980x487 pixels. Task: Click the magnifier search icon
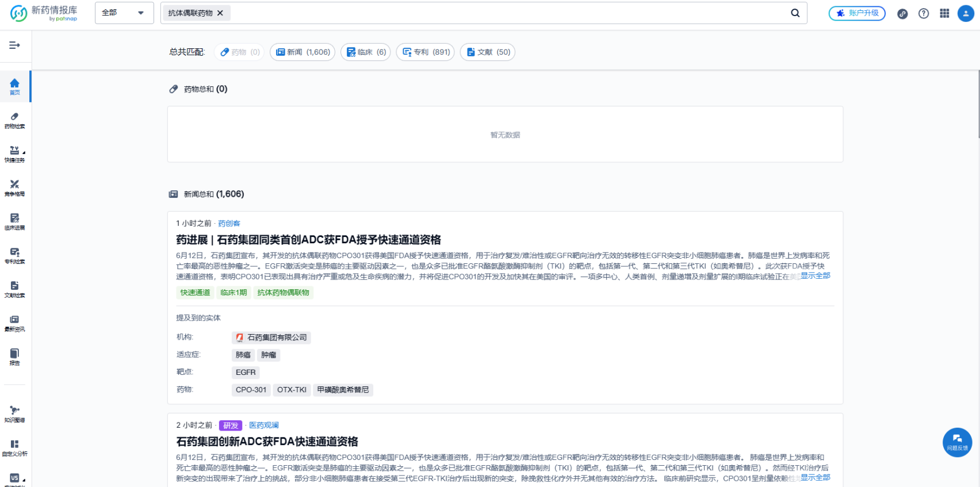point(795,13)
